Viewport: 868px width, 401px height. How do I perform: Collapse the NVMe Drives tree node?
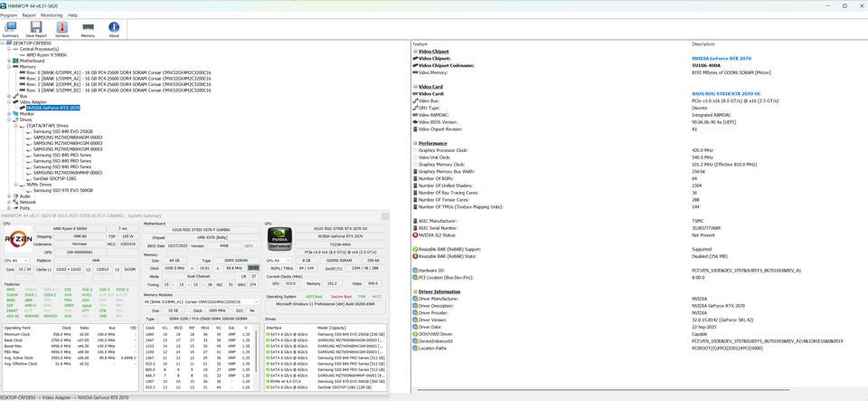(x=15, y=185)
